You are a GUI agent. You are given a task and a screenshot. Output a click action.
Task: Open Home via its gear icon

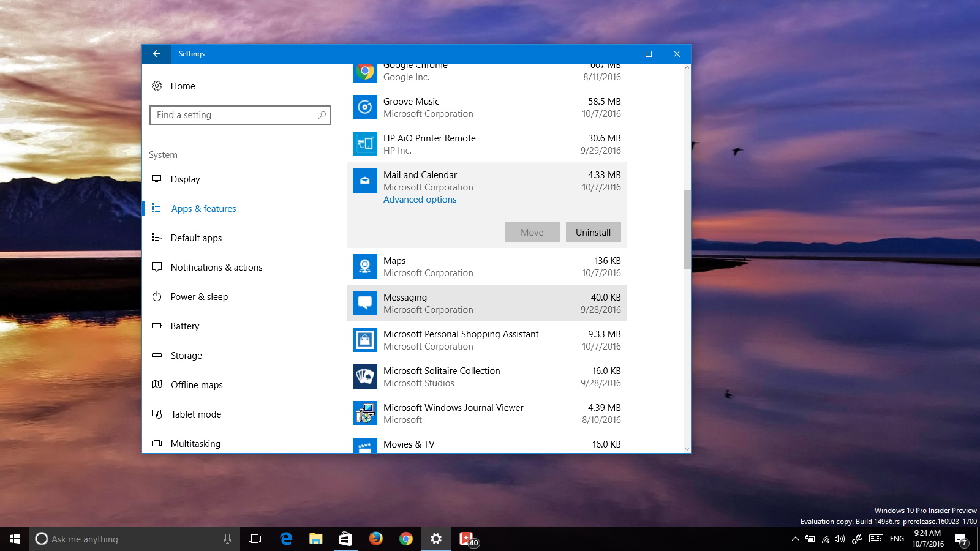157,86
